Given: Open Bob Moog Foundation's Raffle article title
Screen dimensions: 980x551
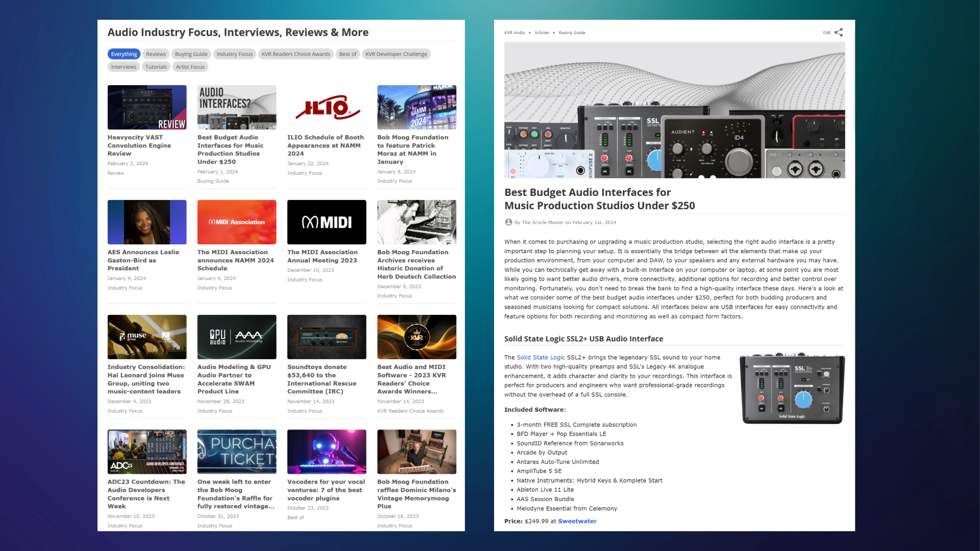Looking at the screenshot, I should pos(236,494).
